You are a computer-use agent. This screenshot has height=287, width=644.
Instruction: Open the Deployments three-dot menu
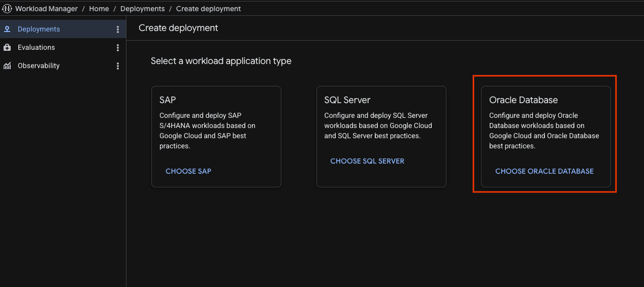118,29
